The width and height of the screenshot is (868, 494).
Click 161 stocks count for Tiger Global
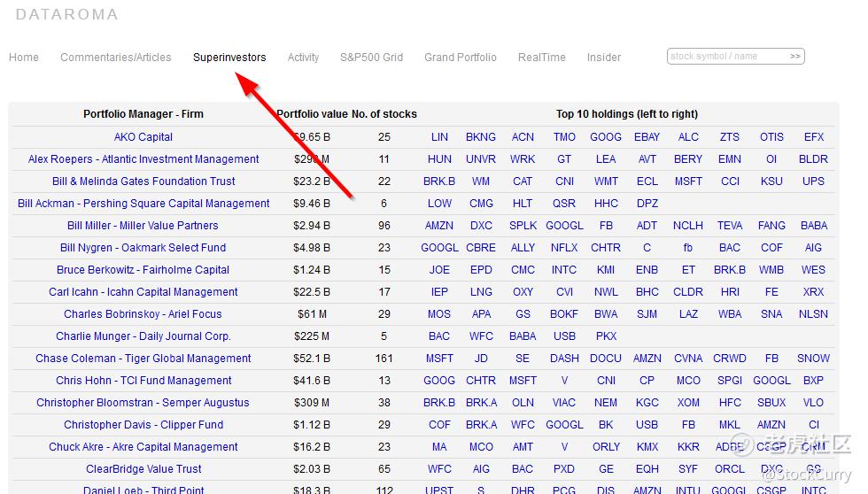coord(384,359)
